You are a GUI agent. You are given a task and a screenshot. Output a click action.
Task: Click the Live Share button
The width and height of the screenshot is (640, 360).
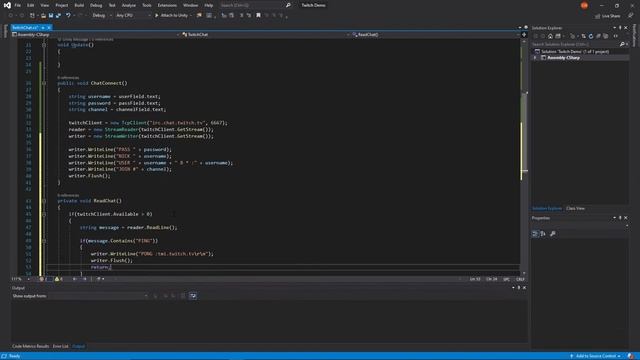[x=608, y=16]
